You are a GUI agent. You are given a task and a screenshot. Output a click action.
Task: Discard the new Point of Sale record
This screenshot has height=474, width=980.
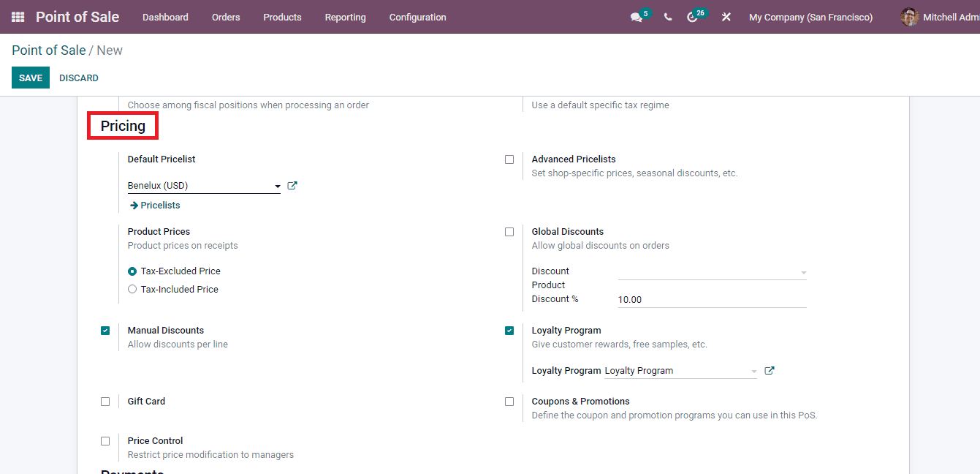click(x=78, y=78)
